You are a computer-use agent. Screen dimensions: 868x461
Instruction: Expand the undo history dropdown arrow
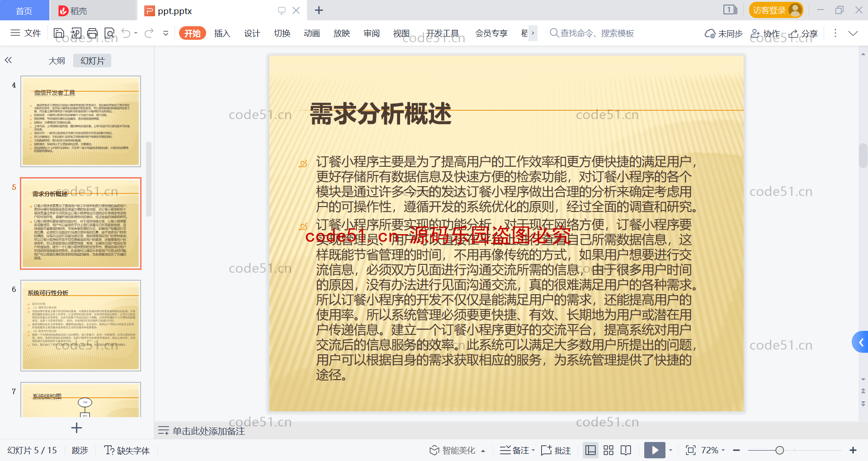[136, 33]
